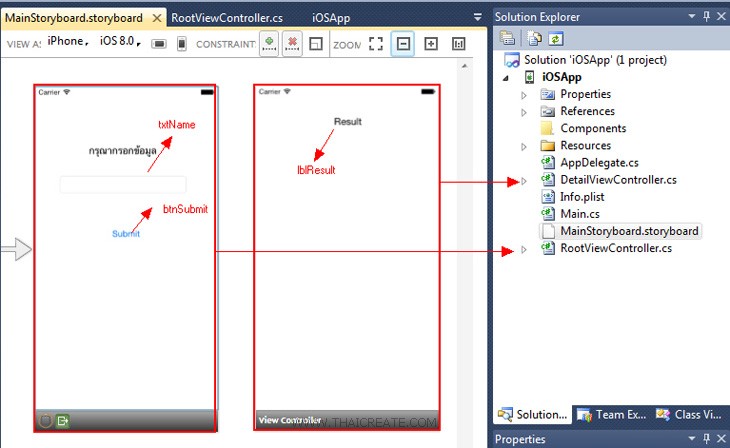The width and height of the screenshot is (730, 448).
Task: Click the zoom to actual size icon
Action: click(459, 44)
